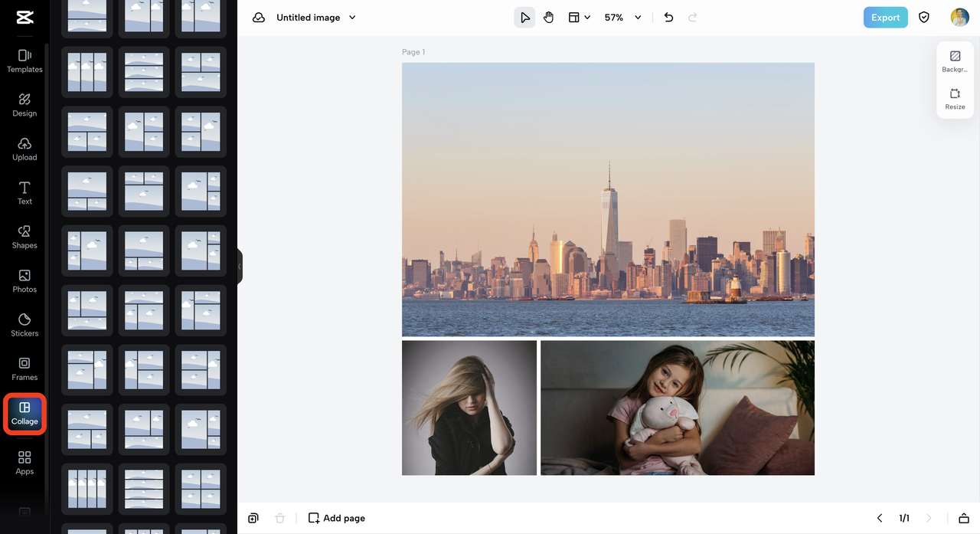Go to the previous page arrow

(880, 519)
